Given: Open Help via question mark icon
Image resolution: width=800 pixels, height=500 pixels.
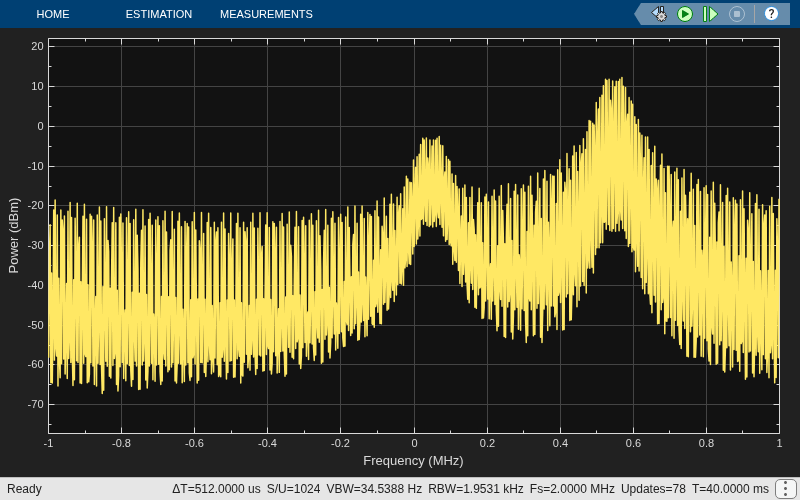Looking at the screenshot, I should [x=771, y=14].
